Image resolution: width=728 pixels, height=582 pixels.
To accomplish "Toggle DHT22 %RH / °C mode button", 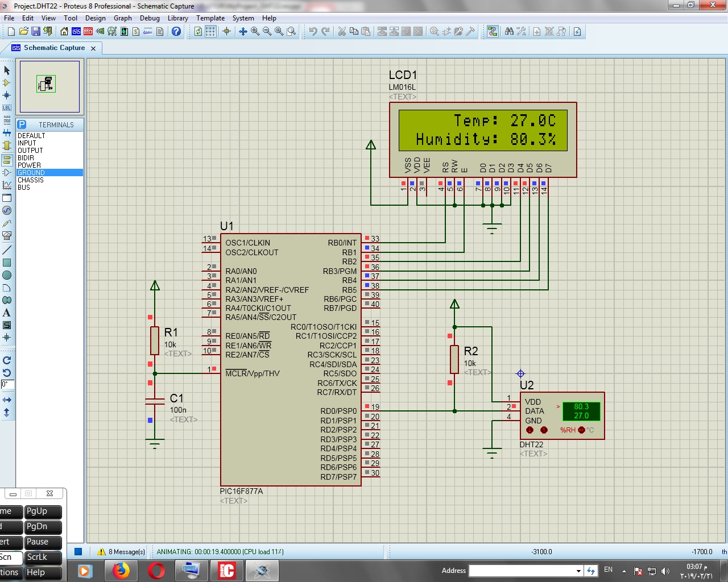I will pyautogui.click(x=581, y=430).
